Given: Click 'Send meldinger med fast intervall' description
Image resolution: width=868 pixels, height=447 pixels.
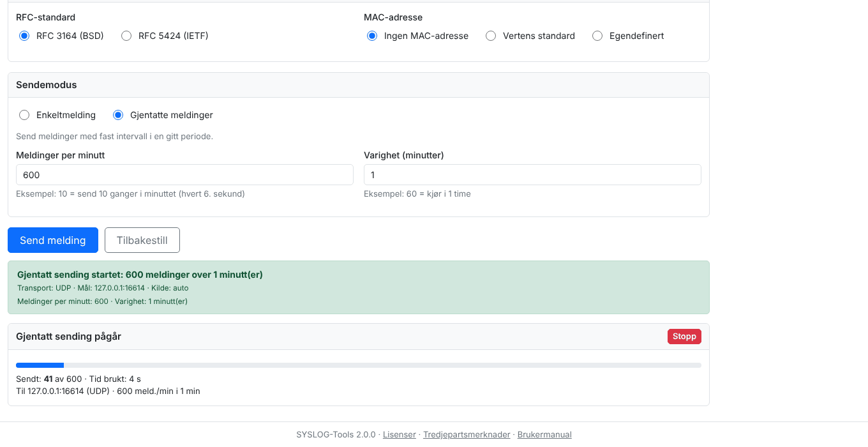Looking at the screenshot, I should click(114, 136).
